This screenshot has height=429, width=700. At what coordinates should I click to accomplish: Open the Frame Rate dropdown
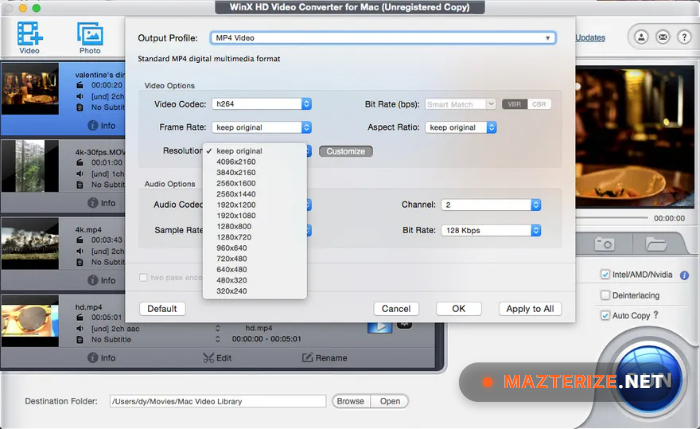pos(262,127)
